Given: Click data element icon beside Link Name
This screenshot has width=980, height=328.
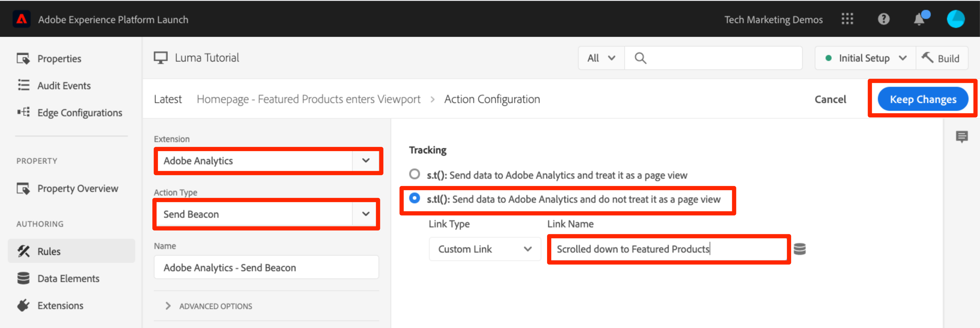Looking at the screenshot, I should [800, 249].
